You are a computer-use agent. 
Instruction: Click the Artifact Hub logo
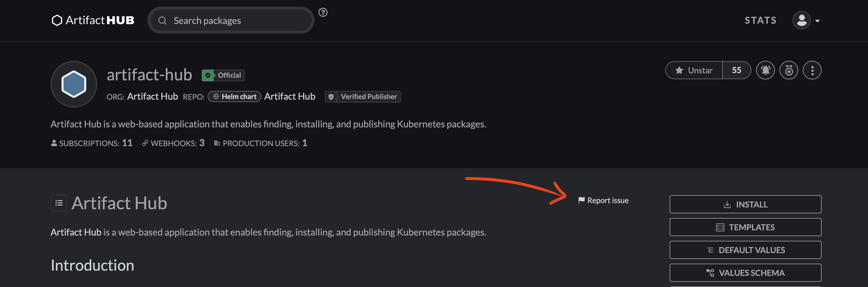pos(92,20)
